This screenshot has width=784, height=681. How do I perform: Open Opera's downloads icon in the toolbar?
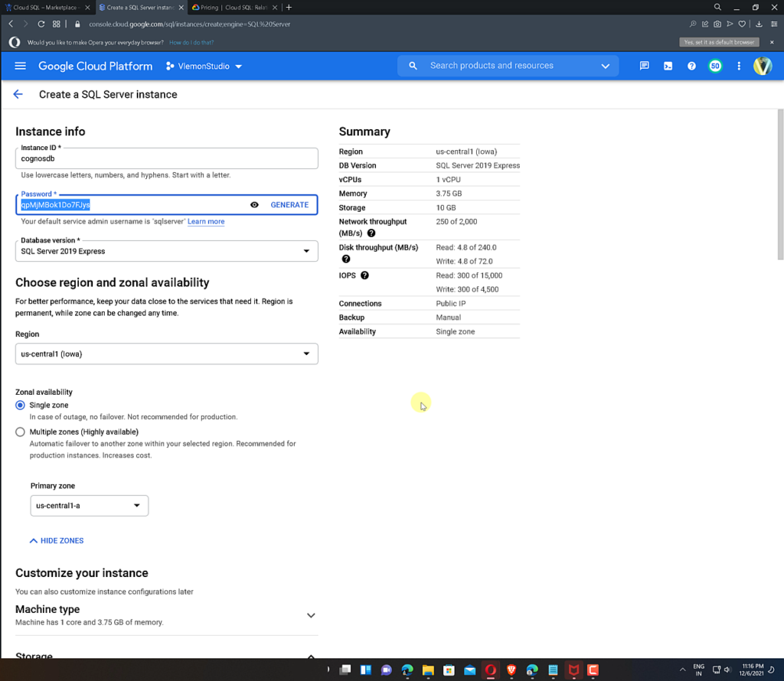(x=757, y=24)
